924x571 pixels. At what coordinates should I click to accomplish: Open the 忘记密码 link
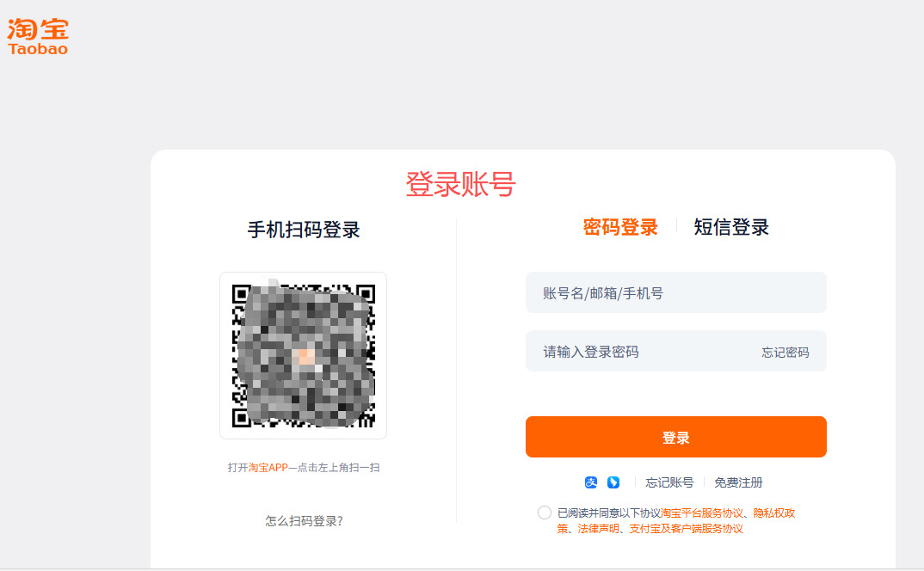785,353
